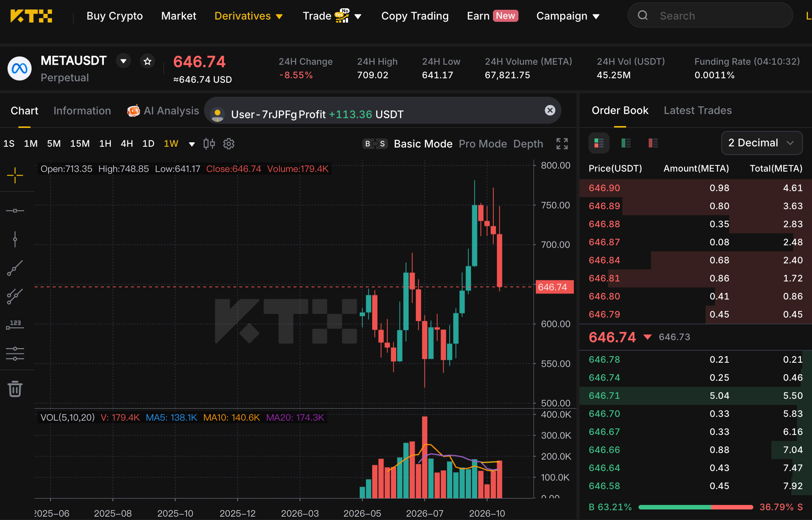
Task: Select the crosshair cursor tool
Action: pos(15,175)
